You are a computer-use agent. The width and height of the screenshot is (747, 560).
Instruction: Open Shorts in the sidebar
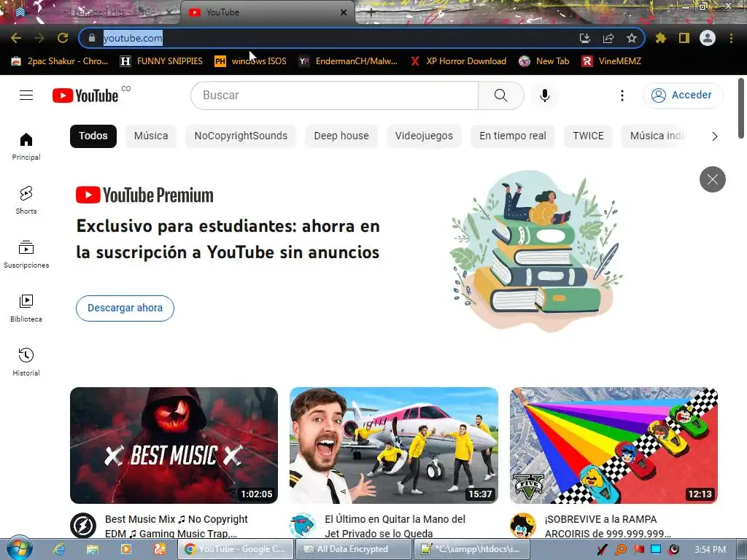click(26, 200)
